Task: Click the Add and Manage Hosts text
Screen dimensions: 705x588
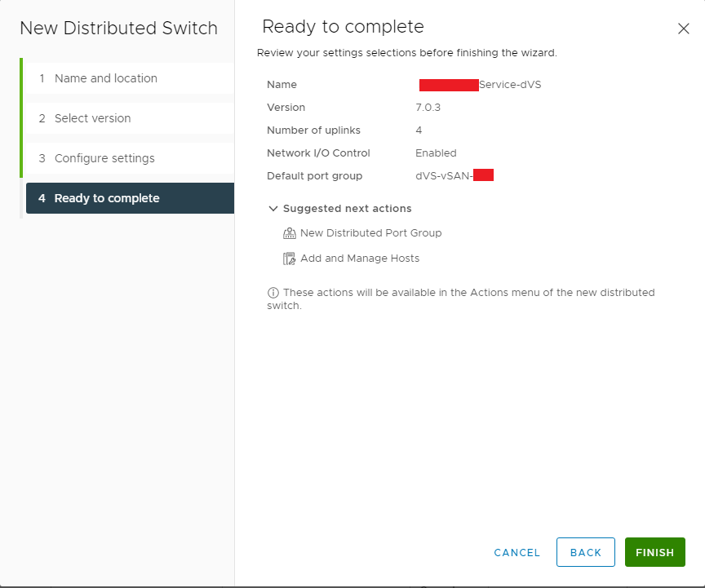Action: pos(360,258)
